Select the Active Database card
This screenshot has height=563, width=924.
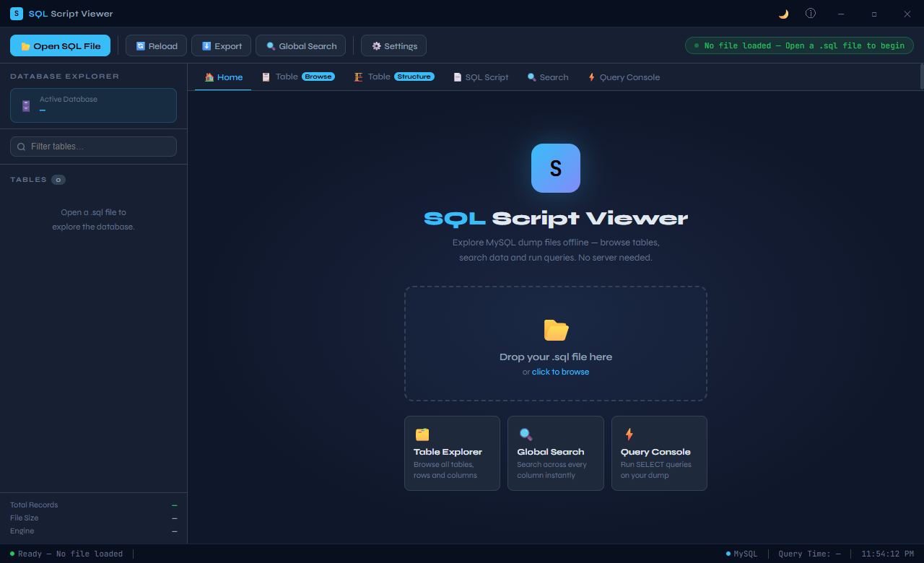[93, 105]
